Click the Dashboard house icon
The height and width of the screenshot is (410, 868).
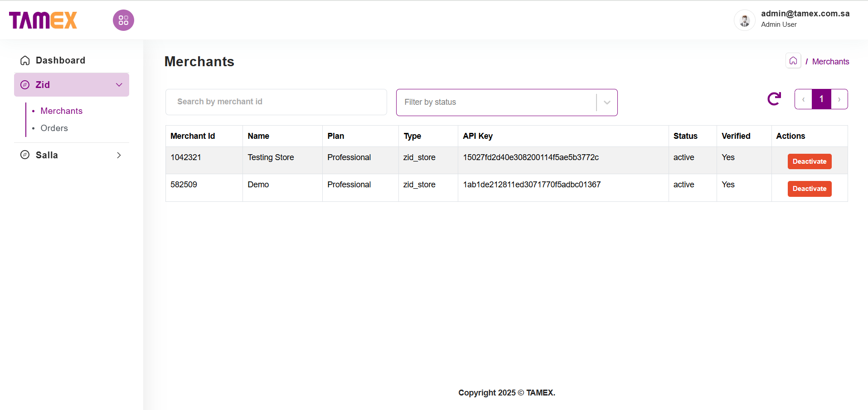[x=25, y=60]
